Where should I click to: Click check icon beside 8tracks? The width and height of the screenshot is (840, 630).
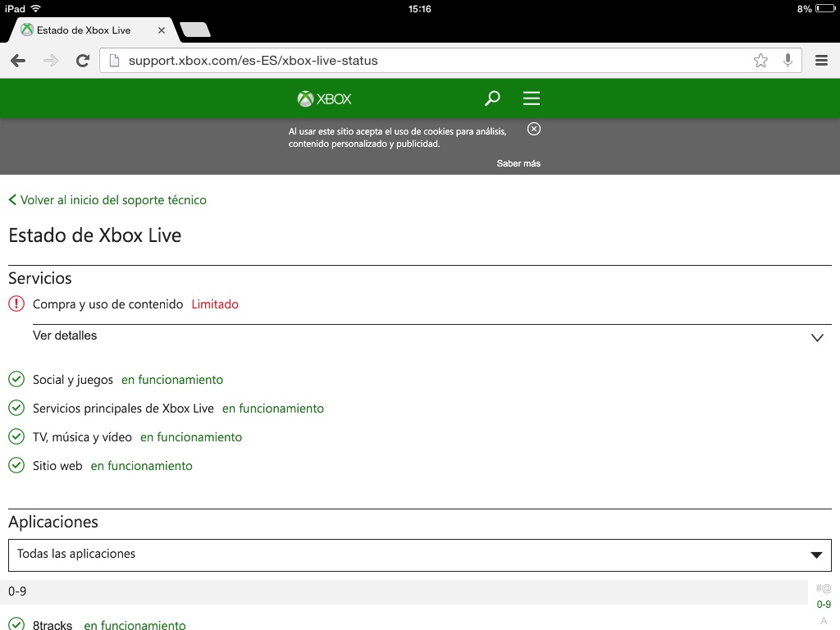(16, 624)
